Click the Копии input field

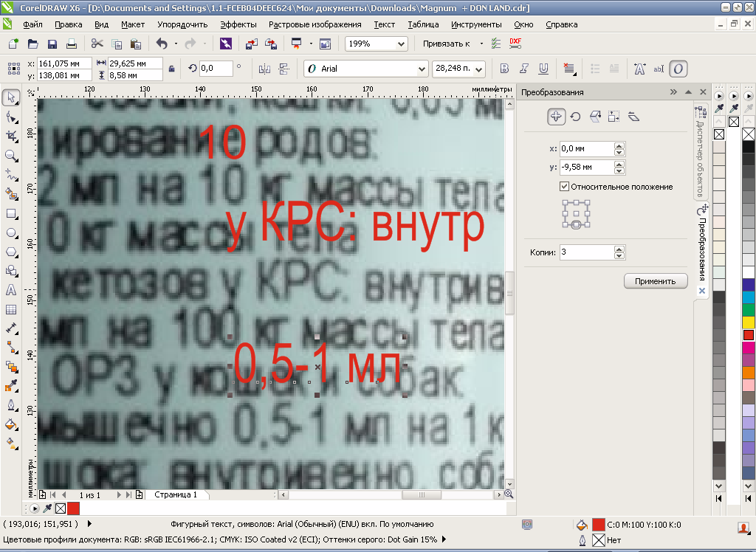(x=587, y=252)
